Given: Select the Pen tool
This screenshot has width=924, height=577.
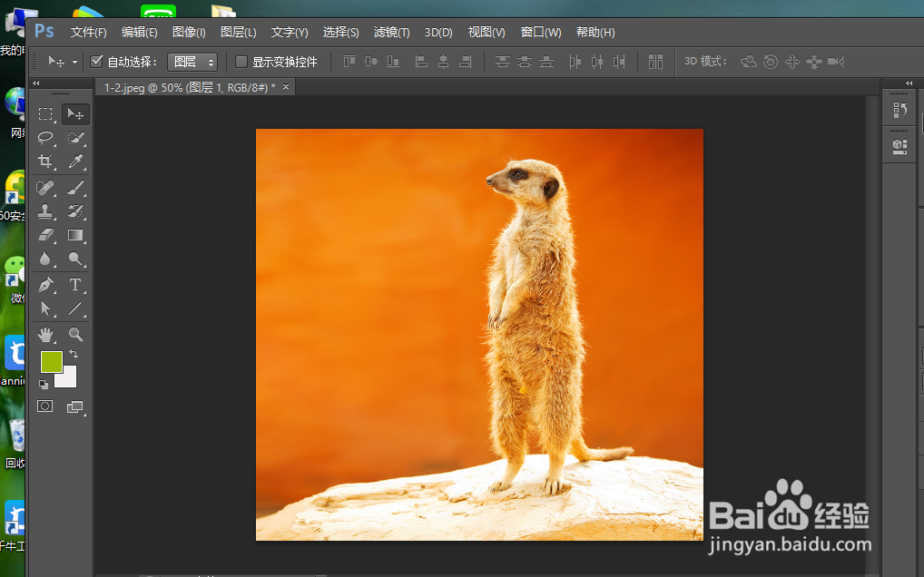Looking at the screenshot, I should pos(45,285).
